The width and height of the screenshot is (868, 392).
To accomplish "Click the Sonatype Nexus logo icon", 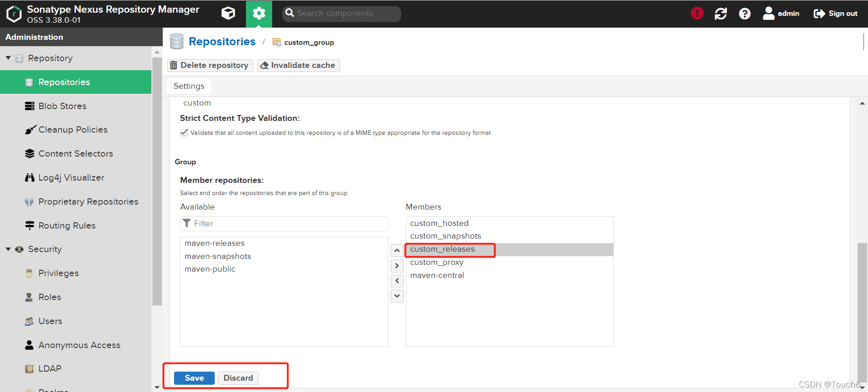I will coord(14,14).
